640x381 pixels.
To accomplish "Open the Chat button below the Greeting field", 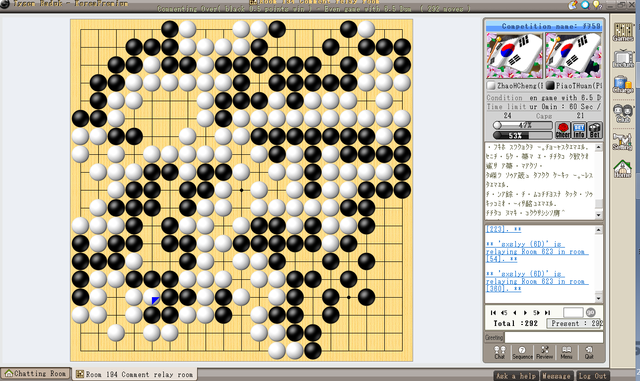I will coord(500,352).
